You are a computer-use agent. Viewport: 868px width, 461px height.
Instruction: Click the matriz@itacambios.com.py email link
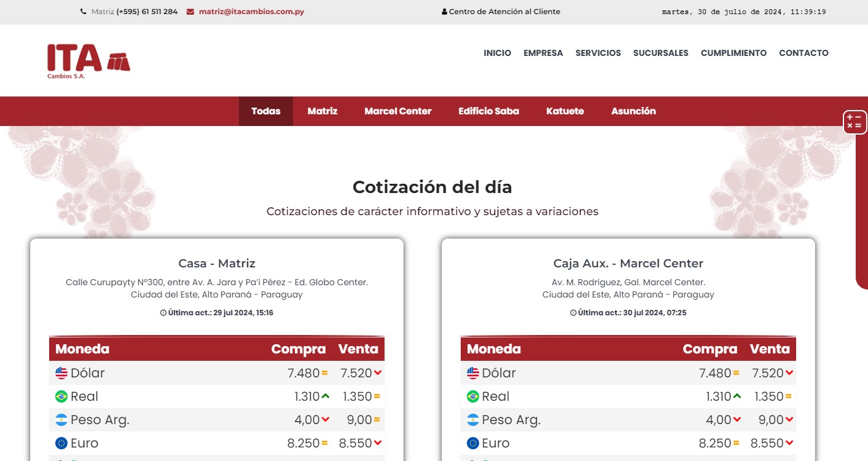click(x=251, y=12)
